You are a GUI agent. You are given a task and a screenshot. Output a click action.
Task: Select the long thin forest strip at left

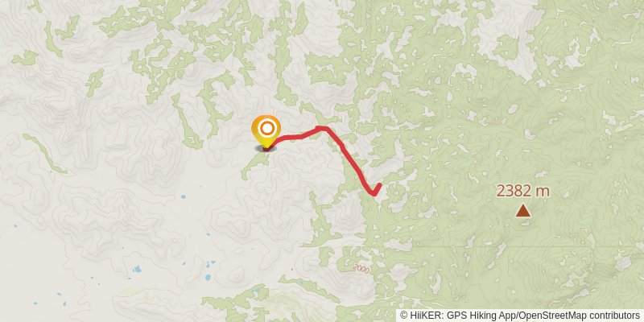[x=44, y=153]
